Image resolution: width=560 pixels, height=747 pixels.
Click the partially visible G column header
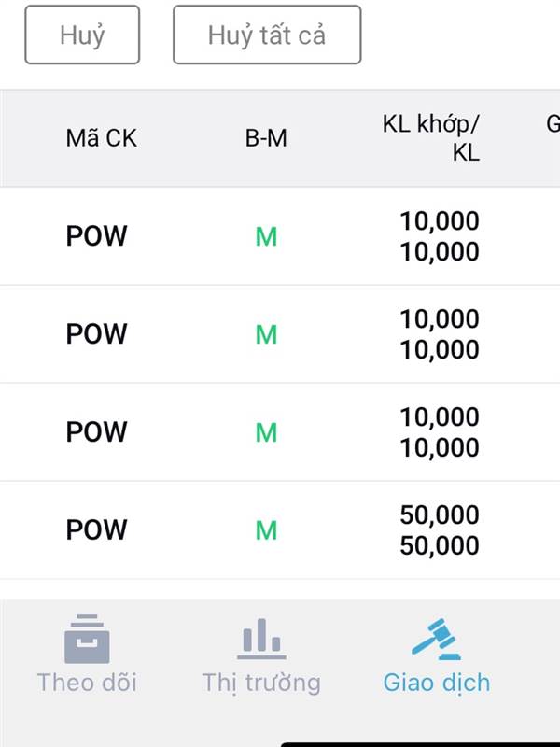553,124
